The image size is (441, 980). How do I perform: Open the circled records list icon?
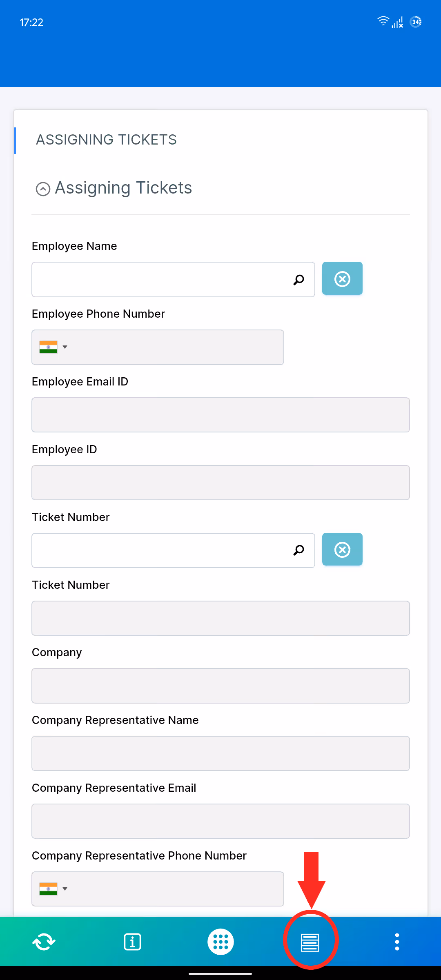[310, 941]
